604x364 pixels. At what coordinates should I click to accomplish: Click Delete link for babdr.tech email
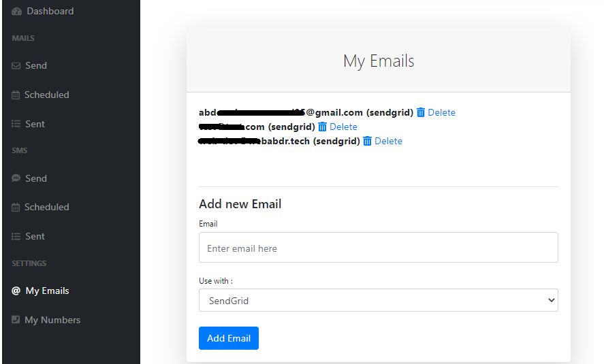388,141
